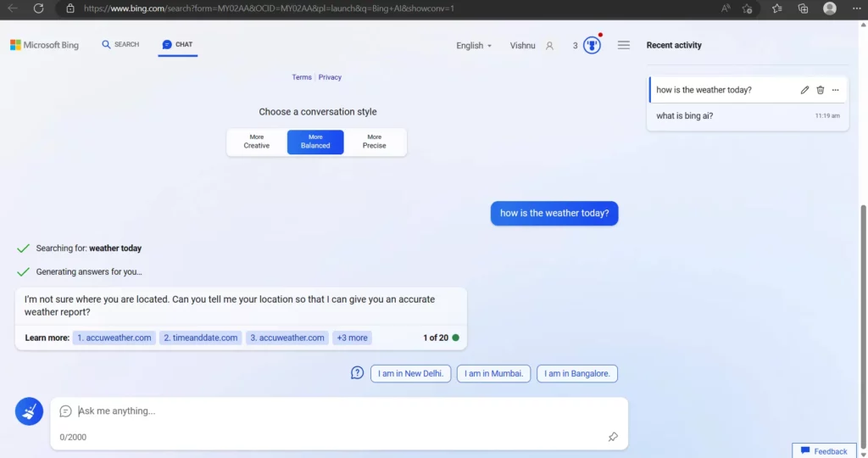Click the user message bubble about weather
The image size is (868, 458).
click(554, 213)
